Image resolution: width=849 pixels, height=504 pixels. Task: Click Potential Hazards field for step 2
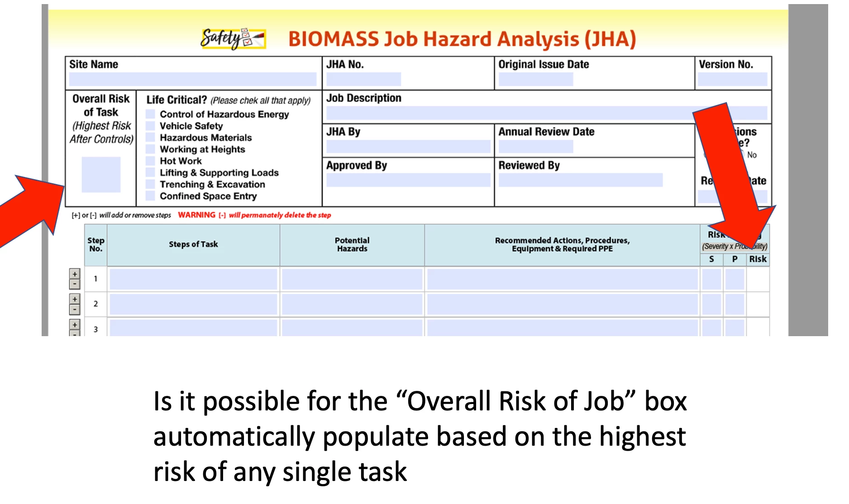[352, 304]
